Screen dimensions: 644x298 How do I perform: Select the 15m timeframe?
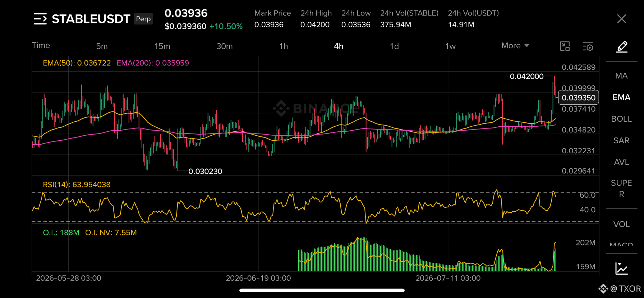[162, 46]
